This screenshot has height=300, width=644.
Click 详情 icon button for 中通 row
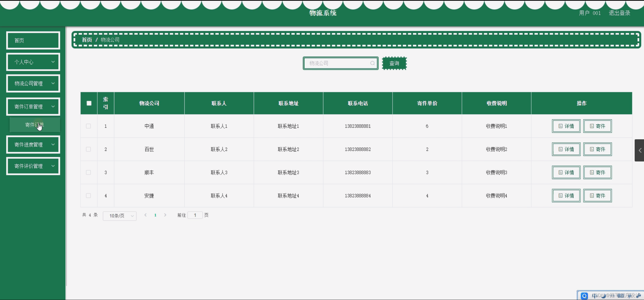coord(566,126)
